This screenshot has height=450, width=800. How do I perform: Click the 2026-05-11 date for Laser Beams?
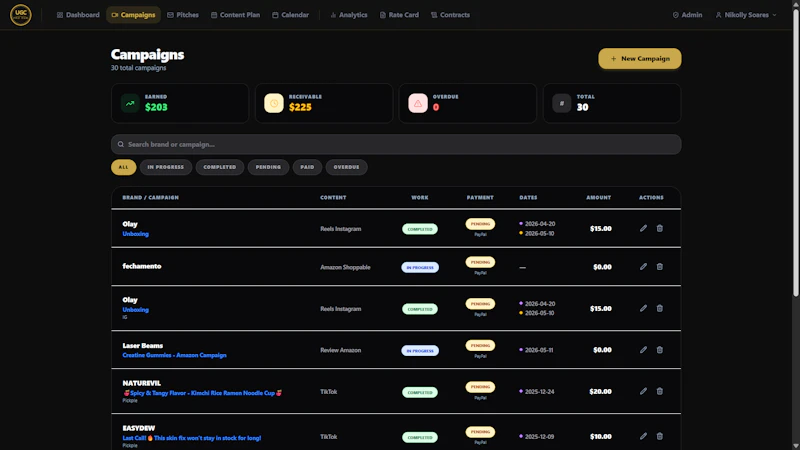click(x=539, y=350)
